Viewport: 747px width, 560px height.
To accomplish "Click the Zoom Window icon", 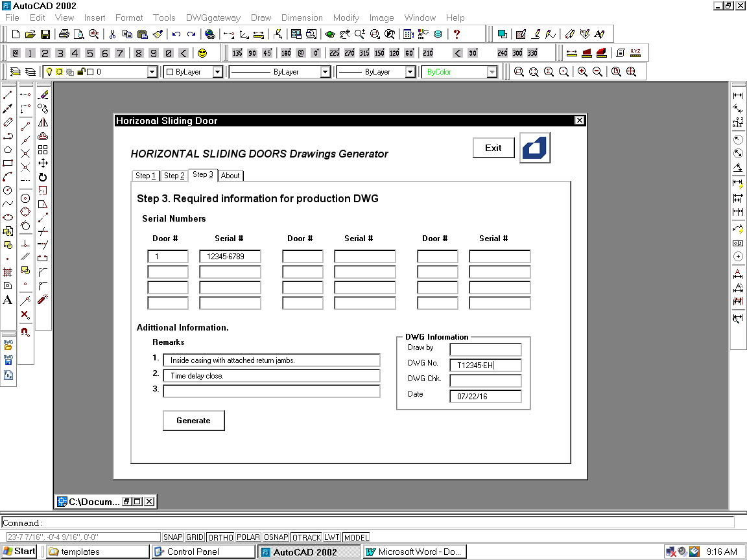I will [x=518, y=71].
